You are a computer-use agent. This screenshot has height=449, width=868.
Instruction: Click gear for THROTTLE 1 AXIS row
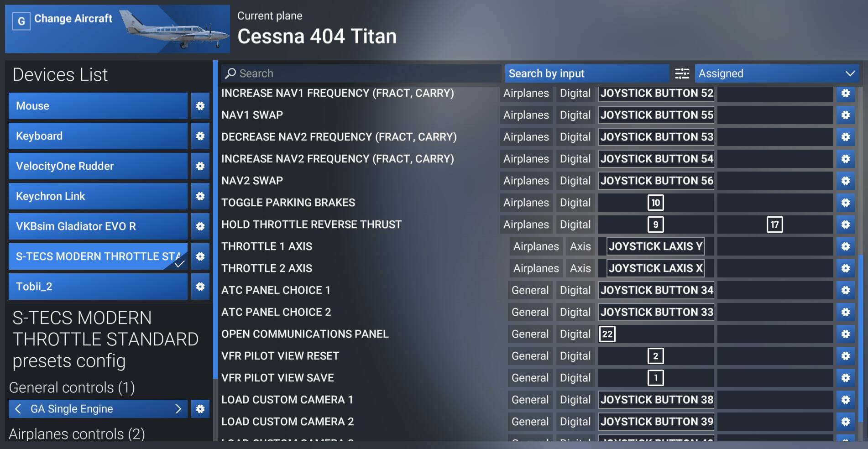coord(845,246)
